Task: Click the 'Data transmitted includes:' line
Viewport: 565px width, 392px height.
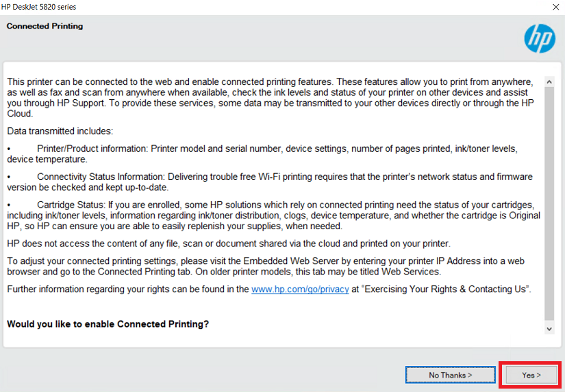Action: tap(60, 131)
